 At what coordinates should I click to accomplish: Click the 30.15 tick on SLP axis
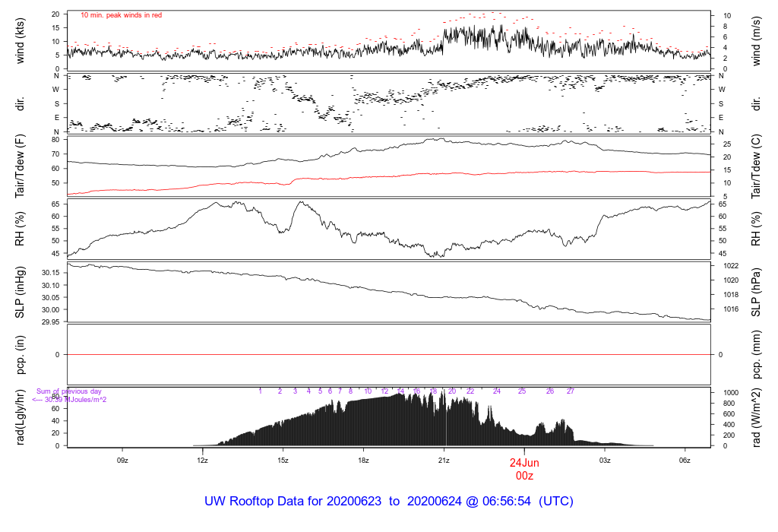(50, 273)
